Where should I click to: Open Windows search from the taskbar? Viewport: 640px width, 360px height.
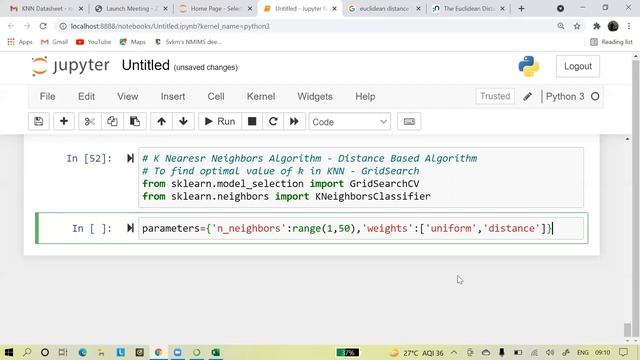pos(27,352)
